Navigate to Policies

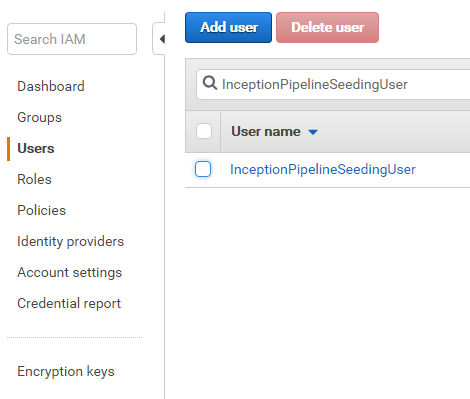[41, 210]
